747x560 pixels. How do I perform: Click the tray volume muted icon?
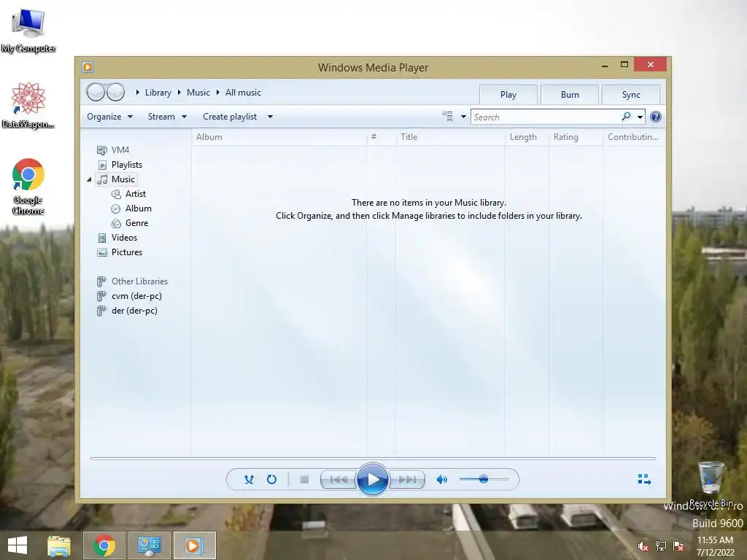(x=643, y=546)
